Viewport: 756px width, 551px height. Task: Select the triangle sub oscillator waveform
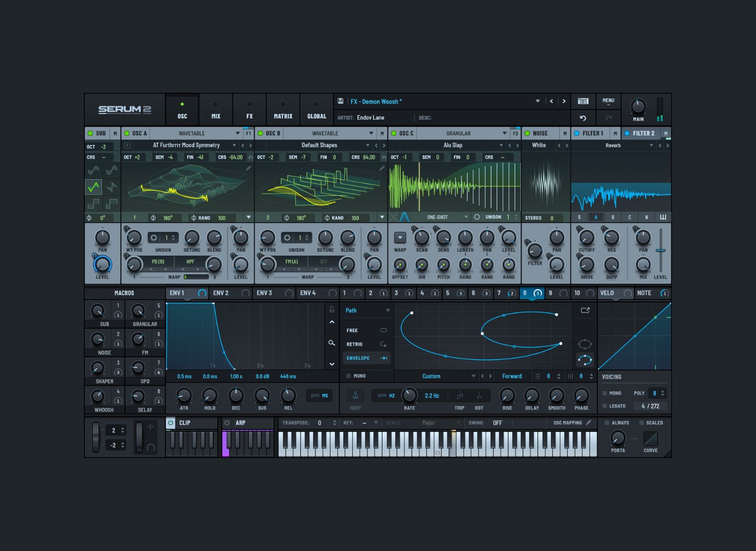pyautogui.click(x=94, y=187)
